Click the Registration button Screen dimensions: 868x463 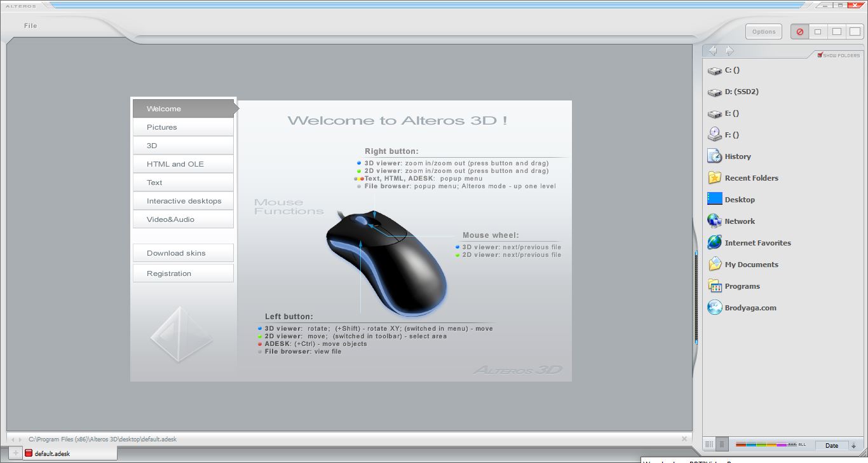click(183, 273)
